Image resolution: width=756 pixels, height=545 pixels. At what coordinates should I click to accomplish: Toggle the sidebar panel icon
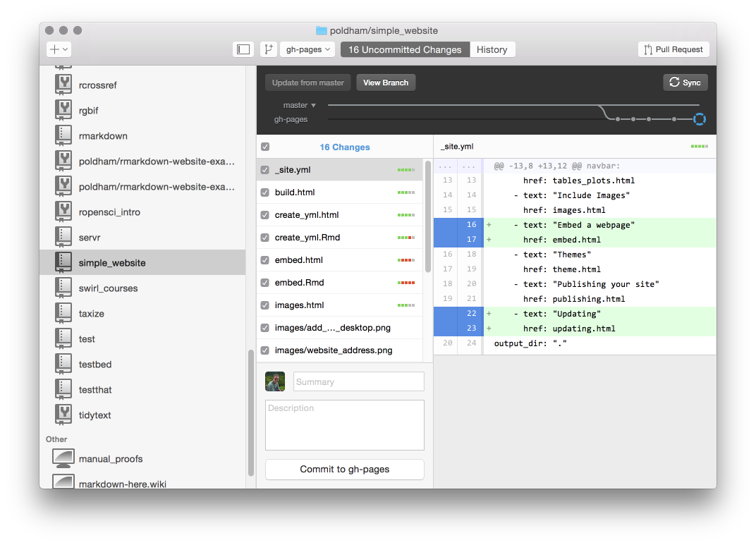pyautogui.click(x=243, y=49)
